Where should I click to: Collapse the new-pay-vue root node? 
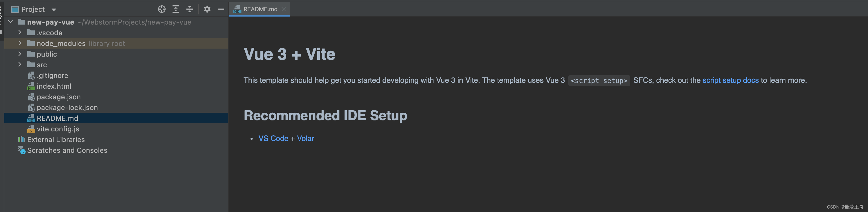point(10,22)
